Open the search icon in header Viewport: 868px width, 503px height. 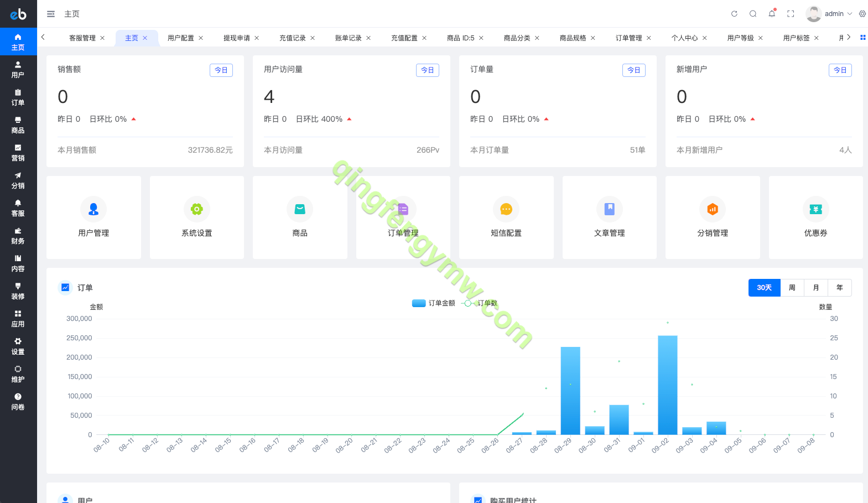(753, 14)
